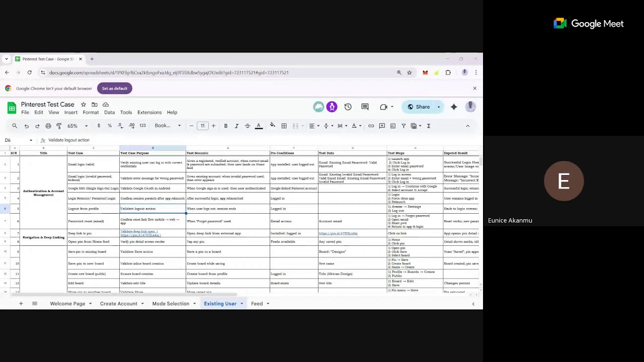Dismiss the default browser notification
Screen dimensions: 644x362
pyautogui.click(x=474, y=88)
